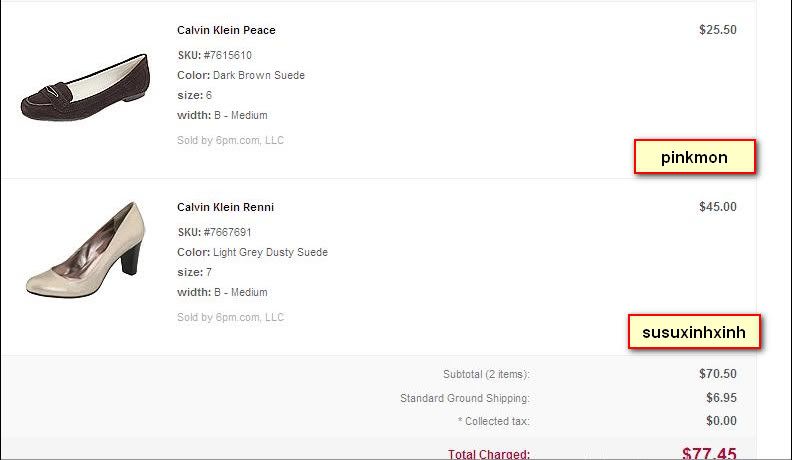
Task: Click the $70.50 subtotal amount
Action: (x=717, y=374)
